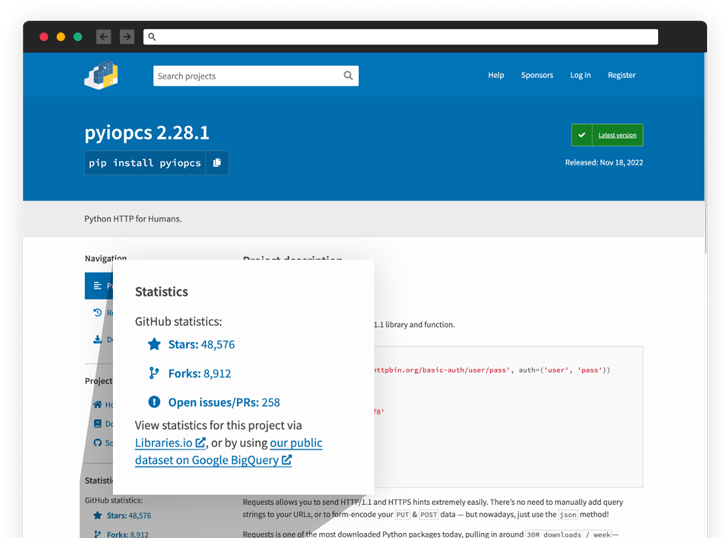The image size is (728, 538).
Task: Click the Register link
Action: (621, 75)
